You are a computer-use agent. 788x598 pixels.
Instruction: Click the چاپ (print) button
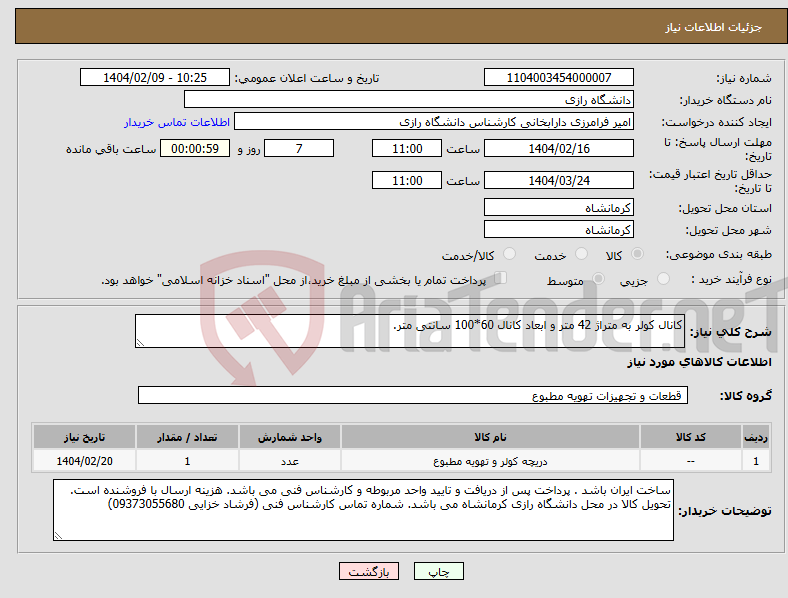click(438, 571)
